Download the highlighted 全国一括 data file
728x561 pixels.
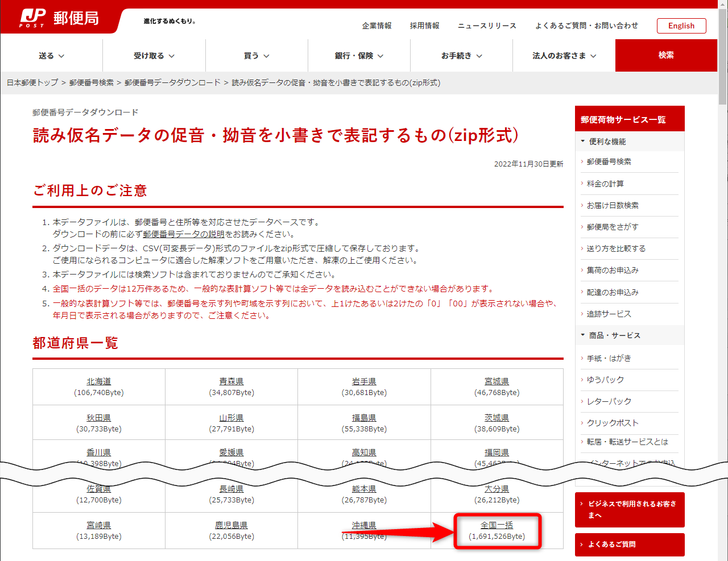point(497,525)
